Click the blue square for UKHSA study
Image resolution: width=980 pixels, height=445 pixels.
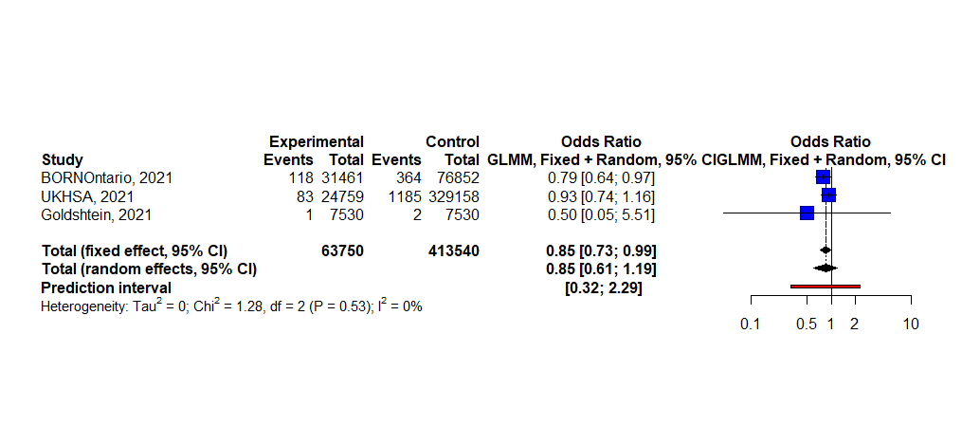(828, 195)
